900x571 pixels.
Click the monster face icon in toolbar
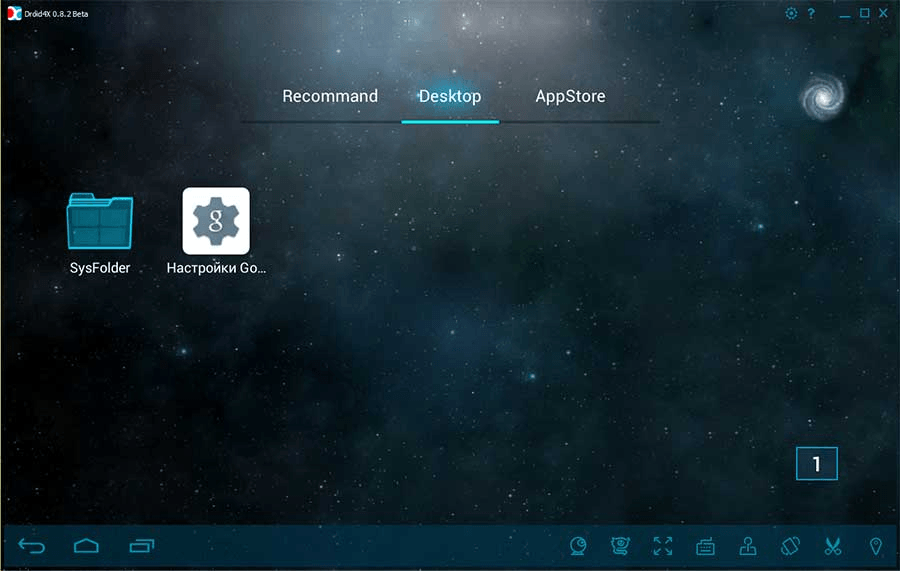pos(620,546)
